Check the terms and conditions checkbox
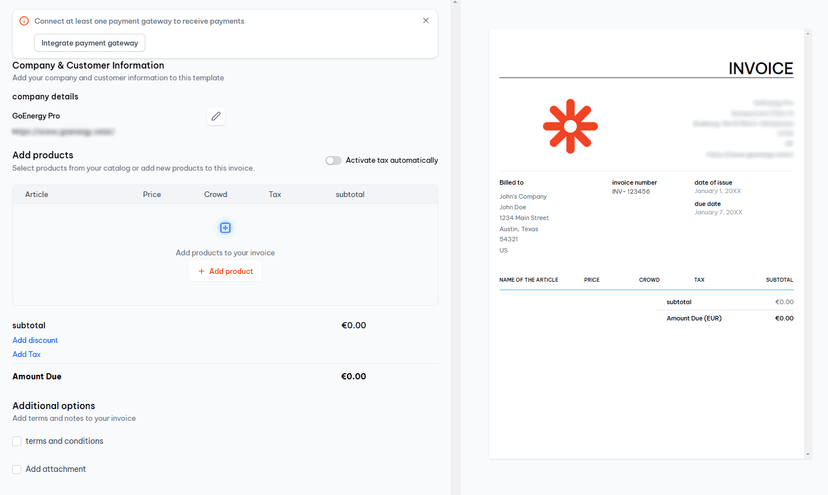 coord(17,441)
